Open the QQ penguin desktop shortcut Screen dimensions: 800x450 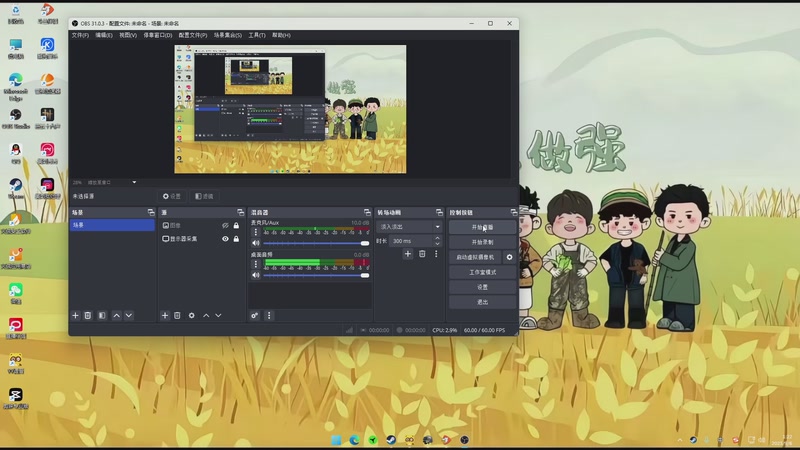[16, 154]
